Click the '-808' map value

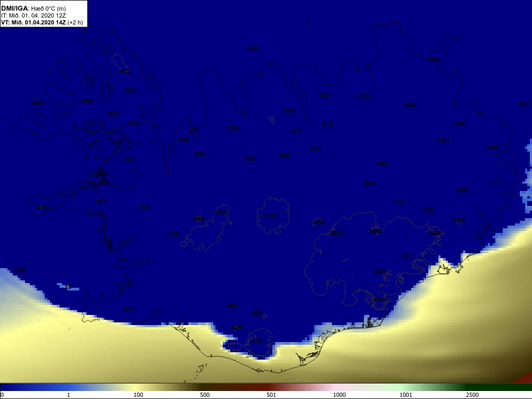coord(410,105)
